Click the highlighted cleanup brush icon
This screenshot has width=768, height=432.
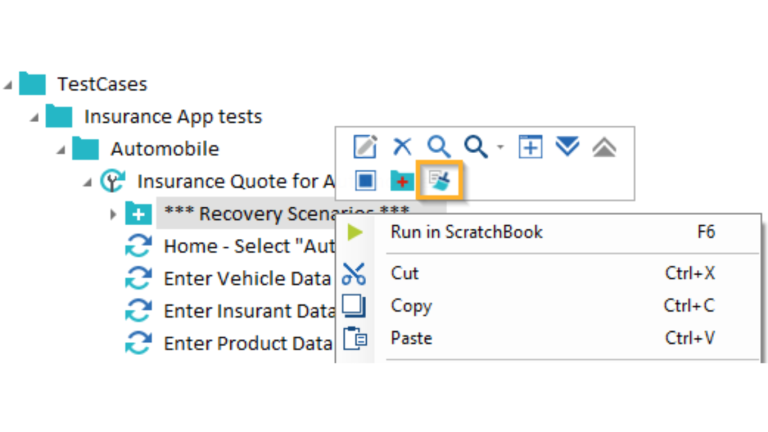(439, 180)
